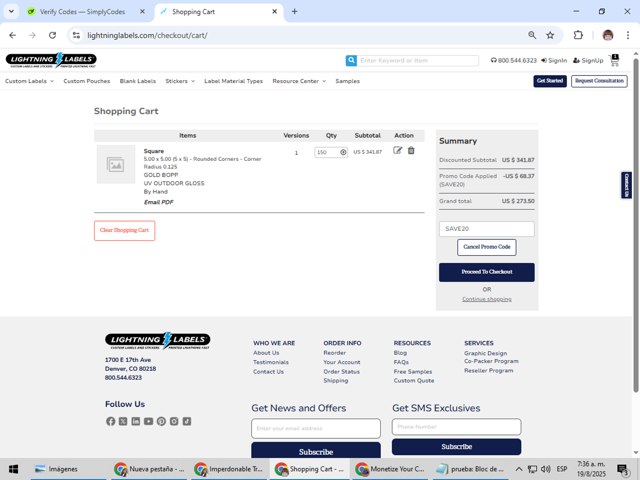Click the Request Consultation button
640x480 pixels.
pos(599,81)
